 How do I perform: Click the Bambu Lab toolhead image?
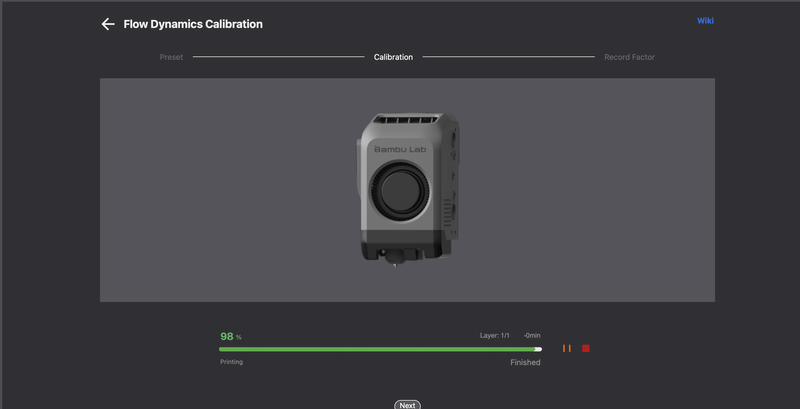(408, 190)
